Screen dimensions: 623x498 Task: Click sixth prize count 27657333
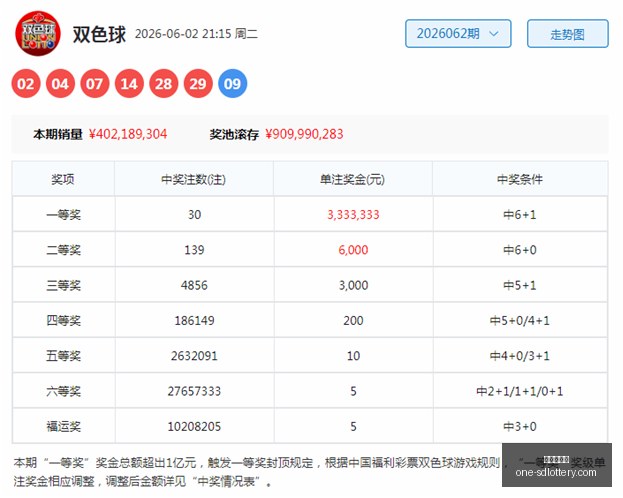[x=194, y=391]
